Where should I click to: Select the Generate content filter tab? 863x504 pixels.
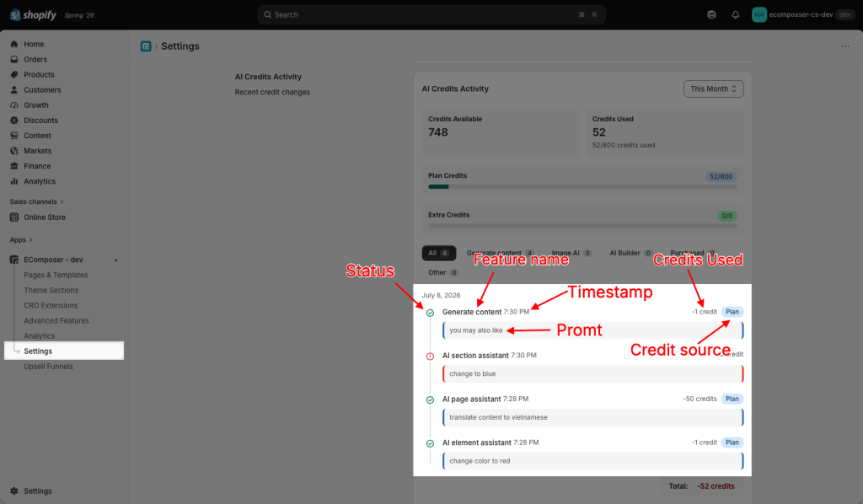[501, 253]
